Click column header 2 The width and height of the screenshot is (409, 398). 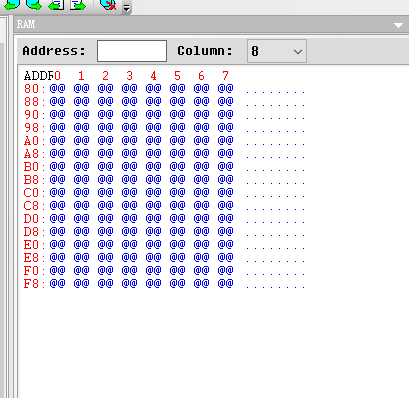105,76
